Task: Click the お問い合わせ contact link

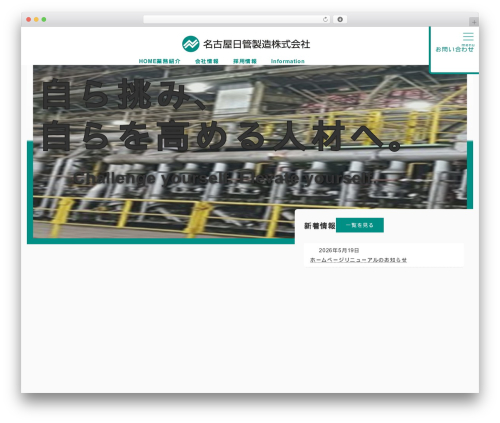Action: pyautogui.click(x=455, y=49)
